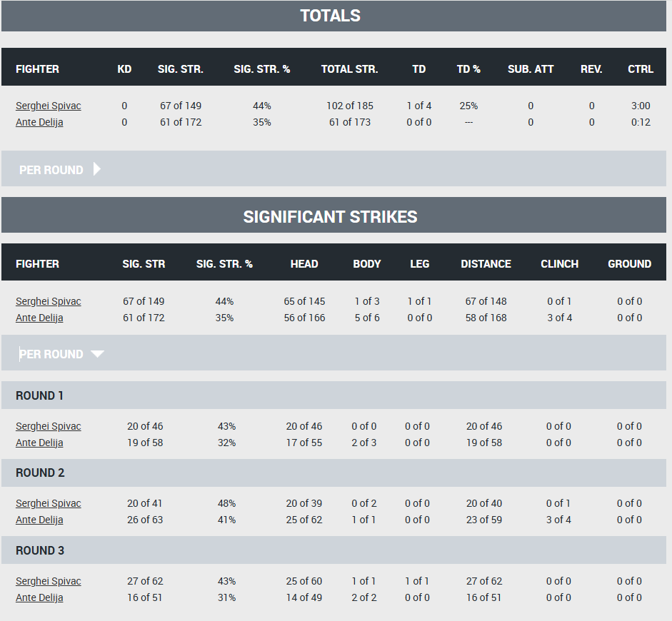
Task: Select Serghei Spivac link under Round 2
Action: [x=49, y=503]
